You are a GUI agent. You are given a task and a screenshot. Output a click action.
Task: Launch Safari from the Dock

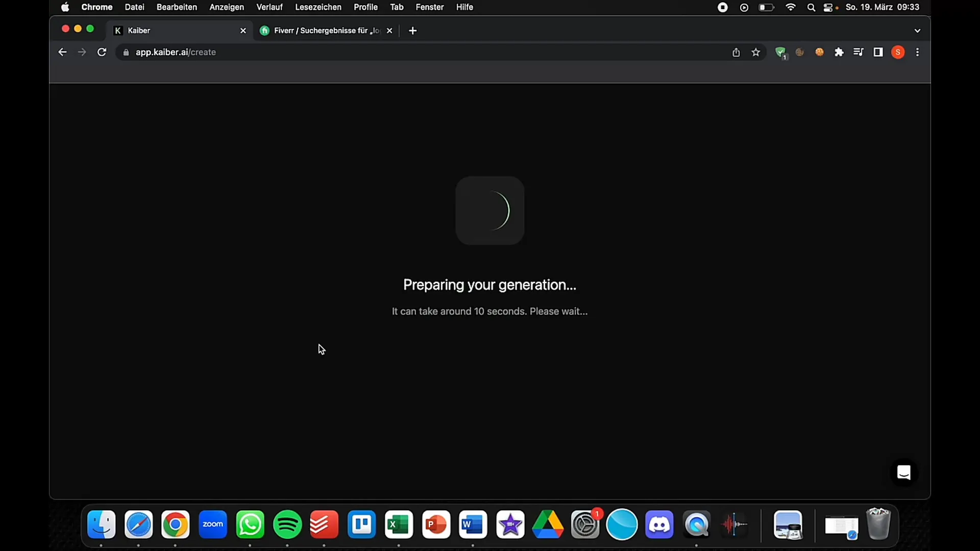[138, 524]
